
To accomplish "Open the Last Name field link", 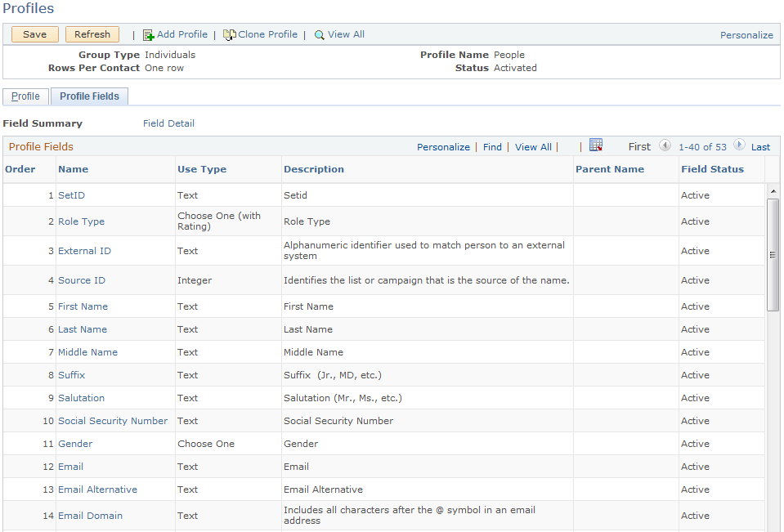I will pyautogui.click(x=83, y=329).
